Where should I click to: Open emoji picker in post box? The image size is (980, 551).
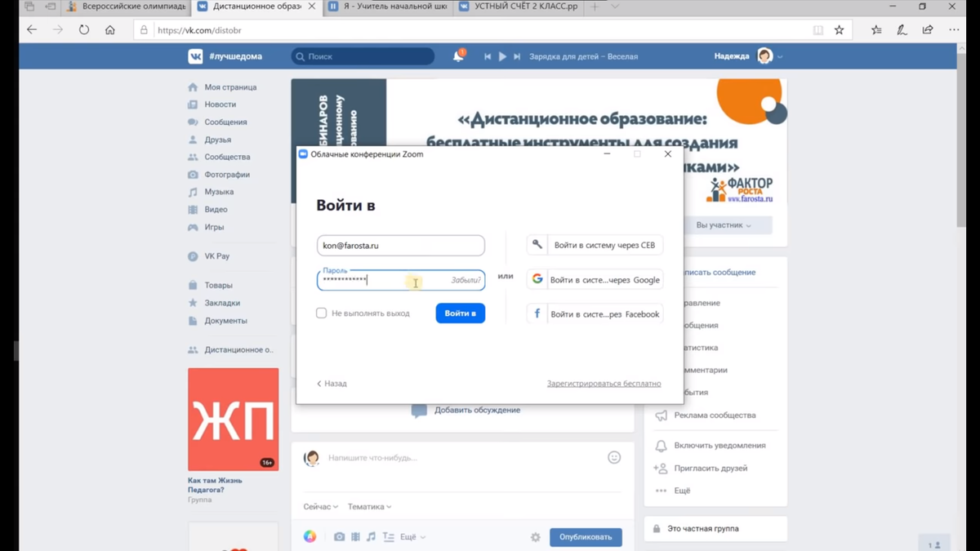614,458
